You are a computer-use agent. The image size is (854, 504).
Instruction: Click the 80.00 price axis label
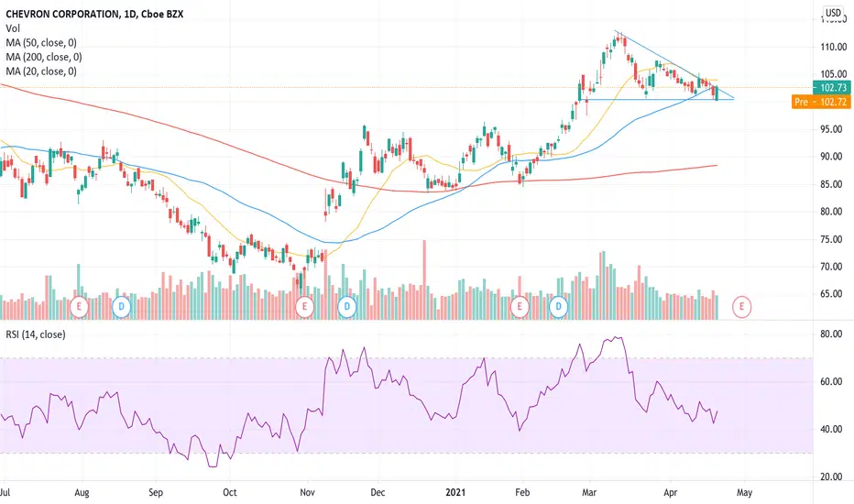click(x=831, y=212)
